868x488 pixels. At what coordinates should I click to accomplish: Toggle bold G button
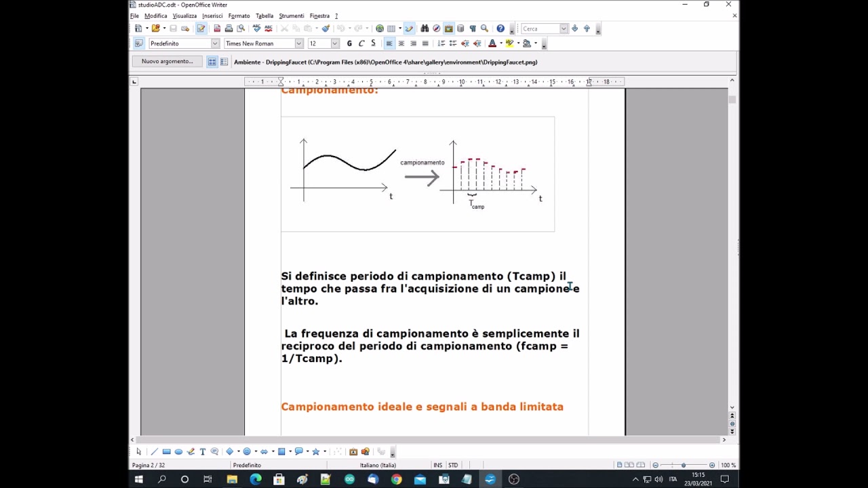(x=349, y=43)
